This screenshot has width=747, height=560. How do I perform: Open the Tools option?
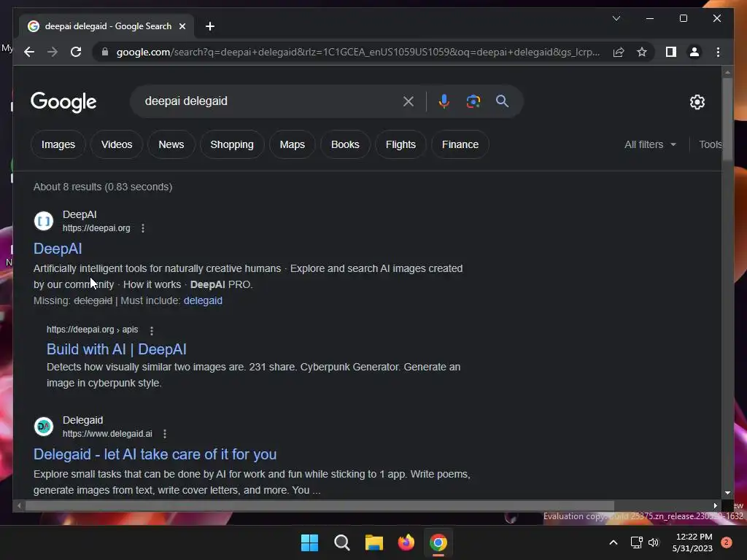pos(710,144)
